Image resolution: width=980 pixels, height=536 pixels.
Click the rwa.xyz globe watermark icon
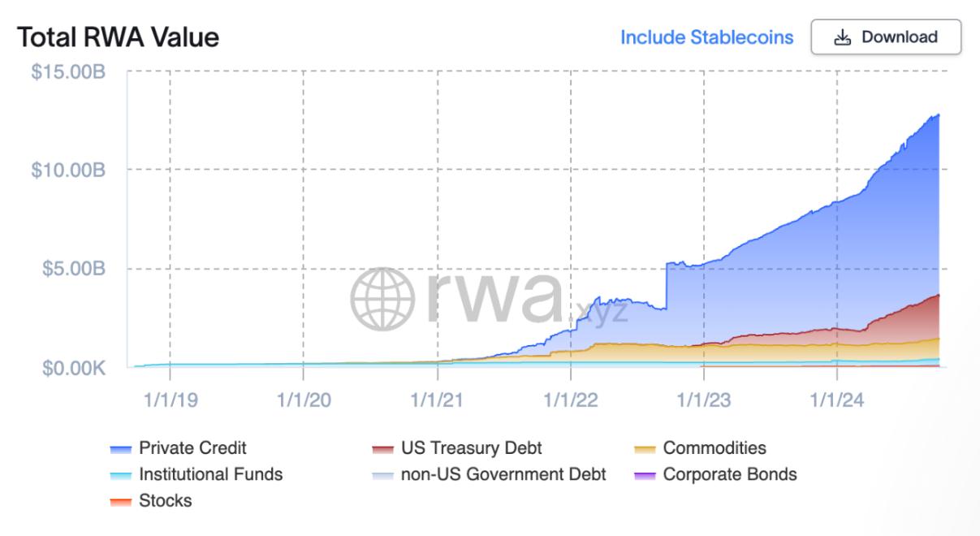click(382, 299)
